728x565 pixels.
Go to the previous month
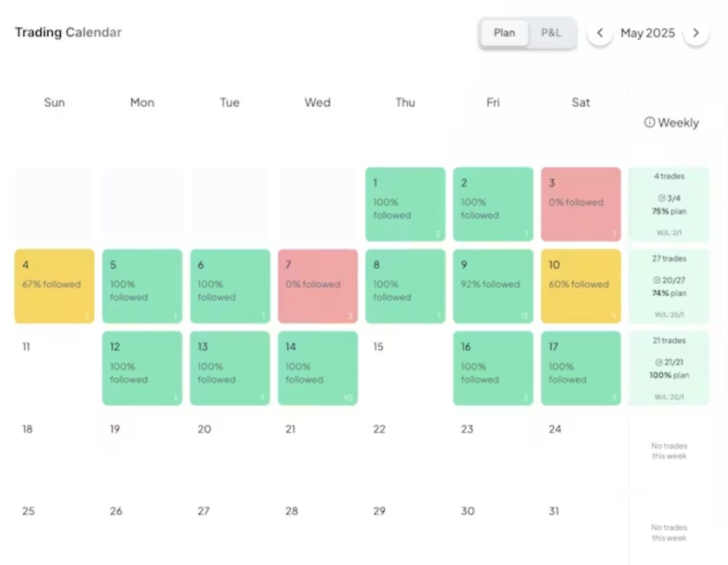point(600,33)
